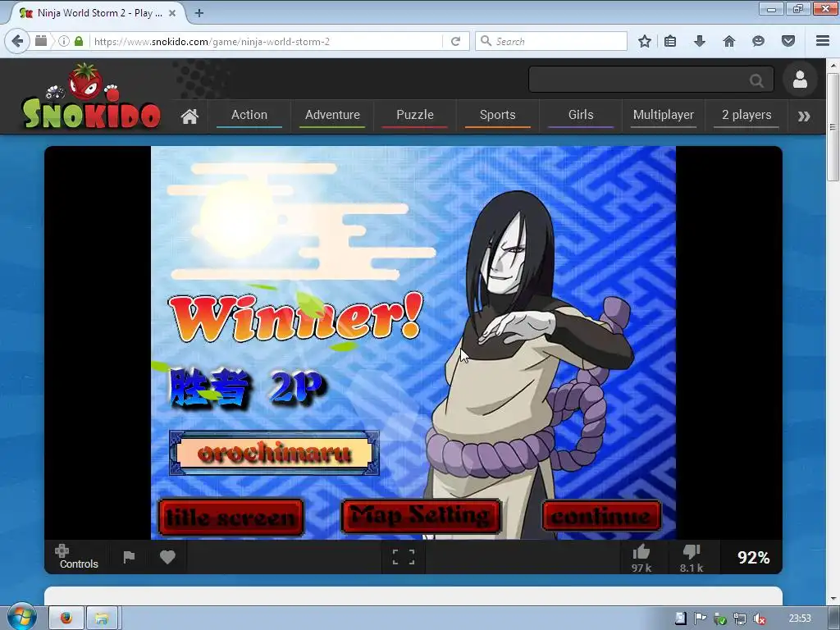Open the Pocket toolbar icon
This screenshot has height=630, width=840.
pos(788,41)
